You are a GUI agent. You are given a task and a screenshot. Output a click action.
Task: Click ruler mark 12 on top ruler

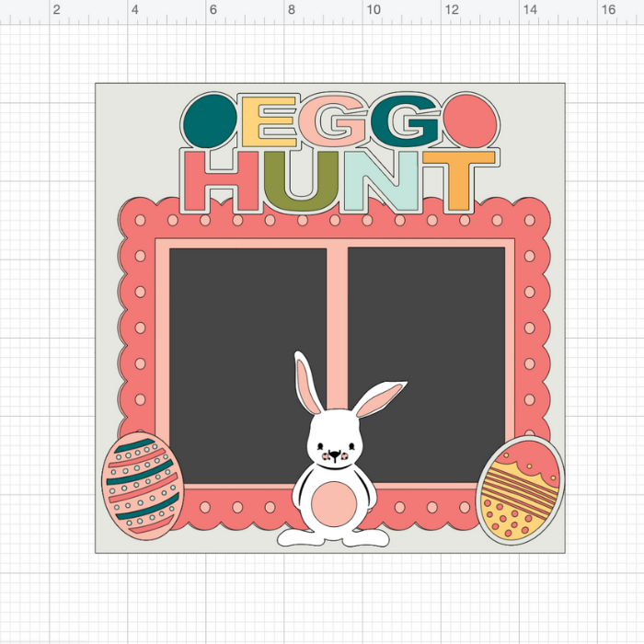tap(452, 9)
